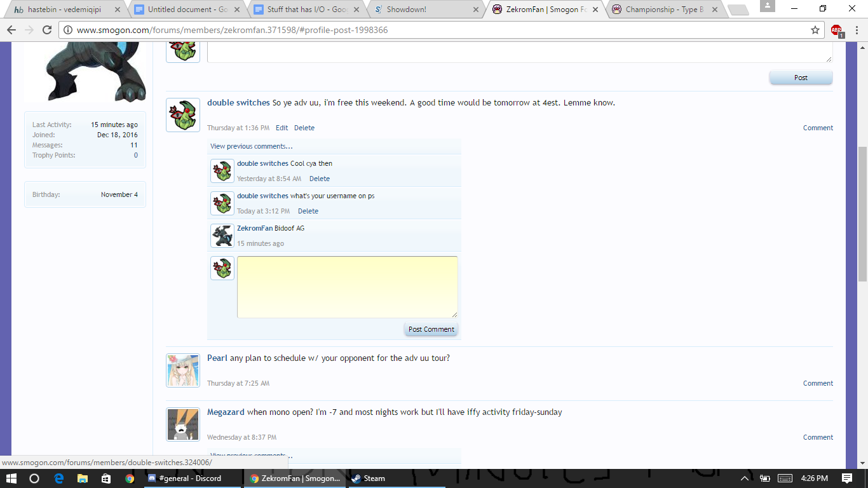868x488 pixels.
Task: Open a new tab with the new-tab button
Action: pos(738,10)
